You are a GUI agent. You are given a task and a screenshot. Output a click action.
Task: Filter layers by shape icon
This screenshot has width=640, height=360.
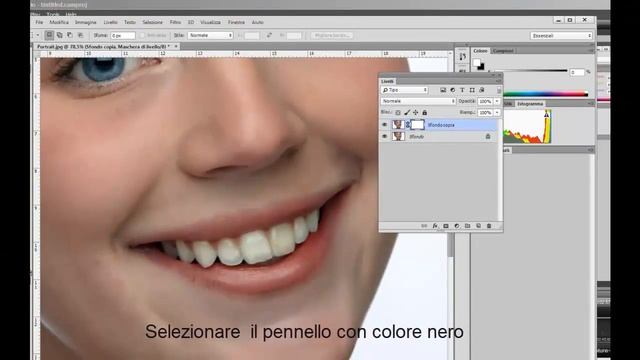coord(472,90)
